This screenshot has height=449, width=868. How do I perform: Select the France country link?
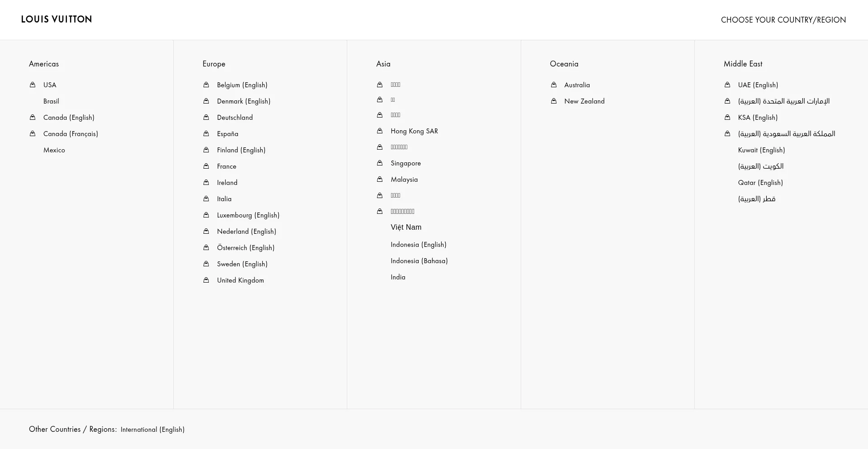click(x=226, y=166)
